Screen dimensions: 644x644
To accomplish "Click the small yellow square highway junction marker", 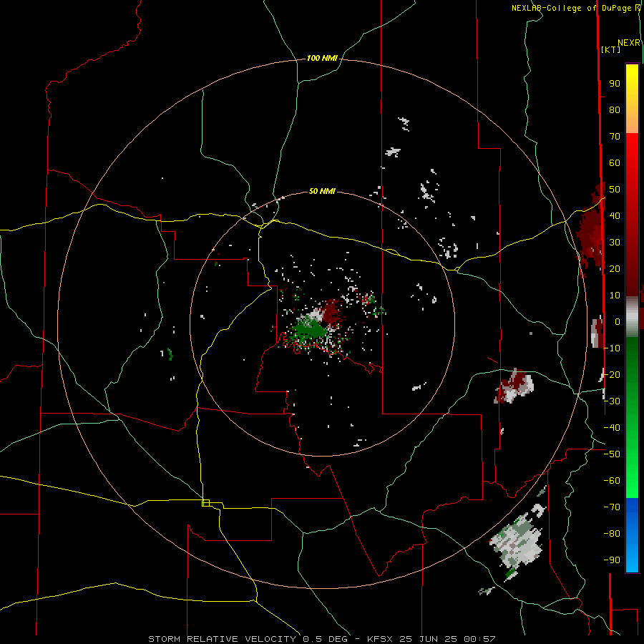I will [206, 503].
